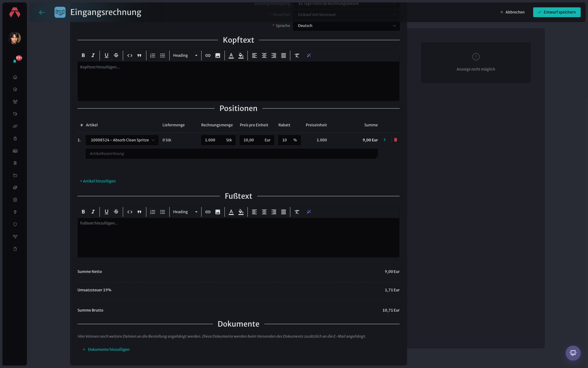588x368 pixels.
Task: Insert image in Kopftext editor
Action: click(x=218, y=56)
